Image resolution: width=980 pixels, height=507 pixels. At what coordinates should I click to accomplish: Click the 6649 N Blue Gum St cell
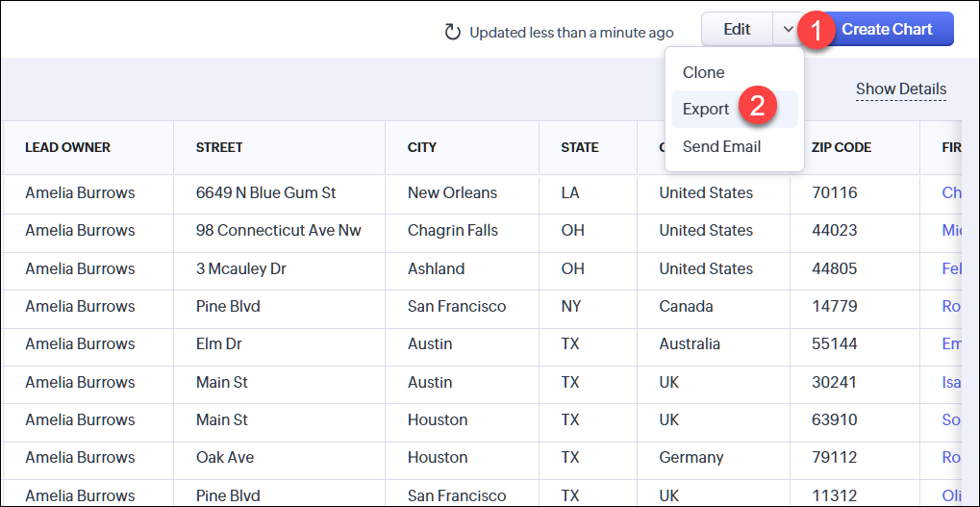pos(265,192)
